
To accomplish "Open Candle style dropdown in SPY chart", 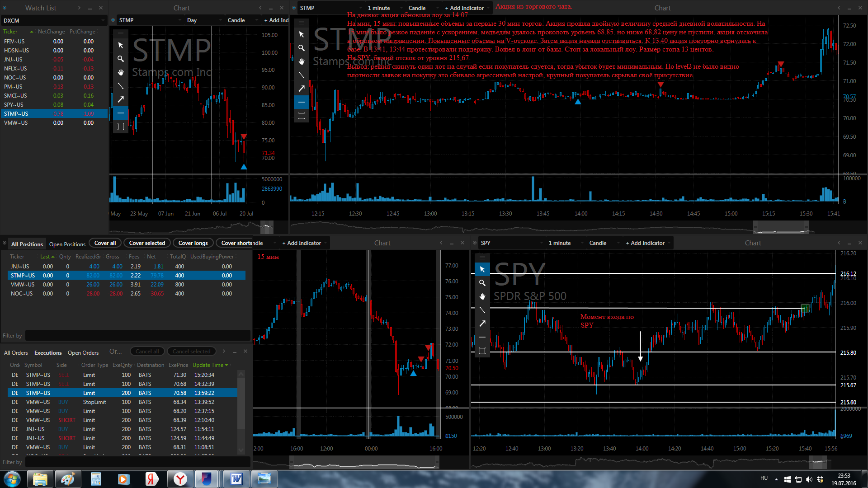I will pos(604,243).
